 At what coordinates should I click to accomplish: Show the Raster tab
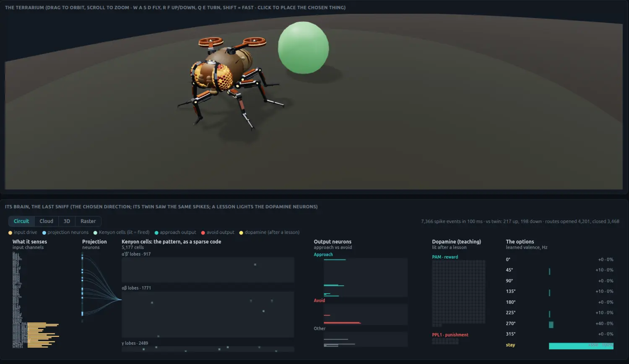[x=88, y=221]
